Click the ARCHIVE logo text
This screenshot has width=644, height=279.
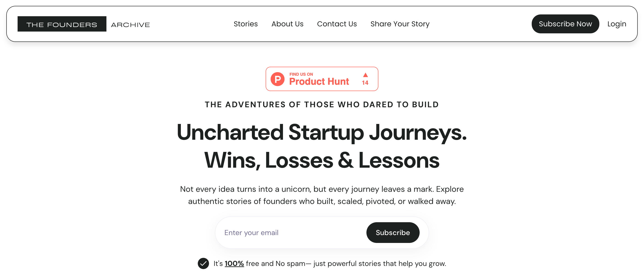click(130, 25)
